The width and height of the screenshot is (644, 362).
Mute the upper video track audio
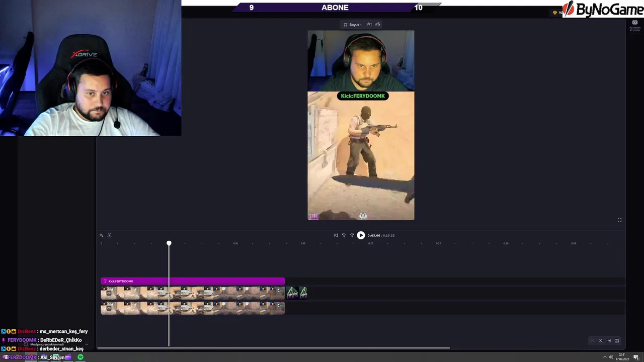pyautogui.click(x=109, y=293)
